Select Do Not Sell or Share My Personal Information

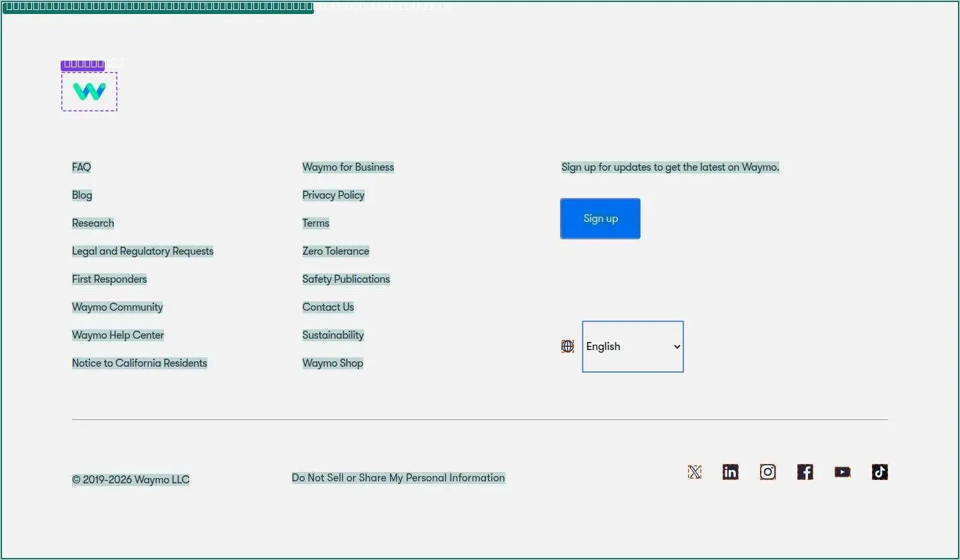[x=399, y=478]
